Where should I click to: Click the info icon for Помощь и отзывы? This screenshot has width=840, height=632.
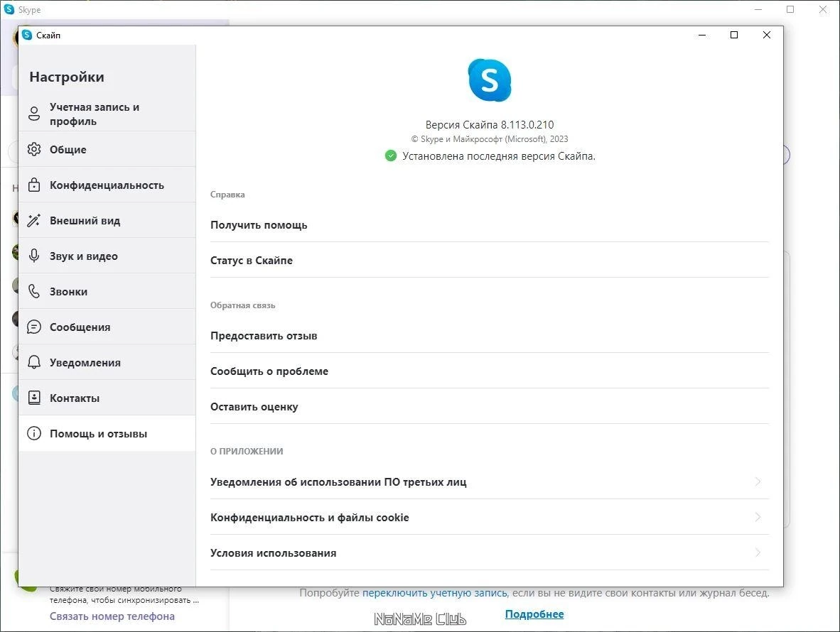click(x=33, y=433)
